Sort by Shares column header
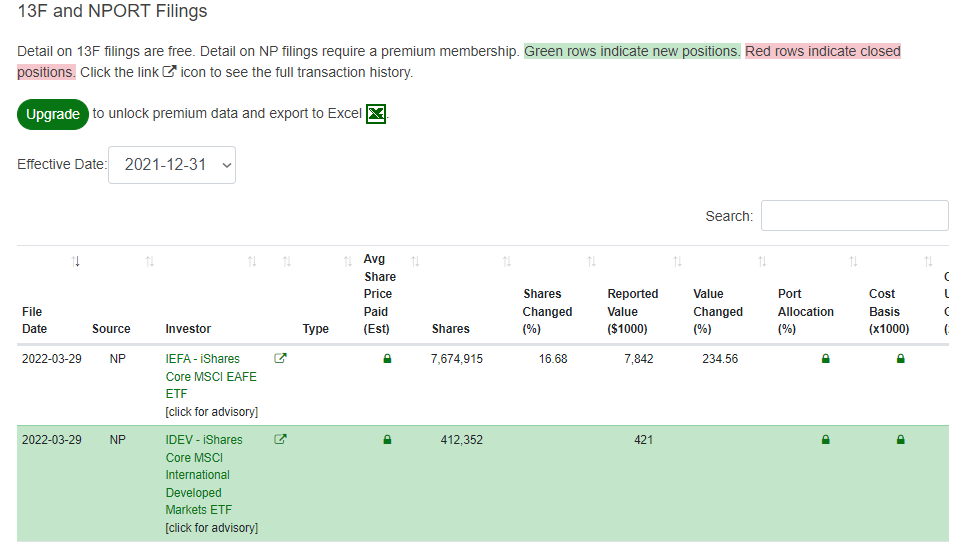The width and height of the screenshot is (967, 545). pyautogui.click(x=450, y=328)
